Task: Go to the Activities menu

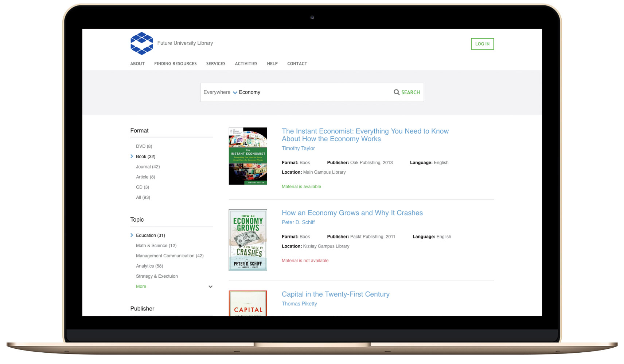Action: click(246, 64)
